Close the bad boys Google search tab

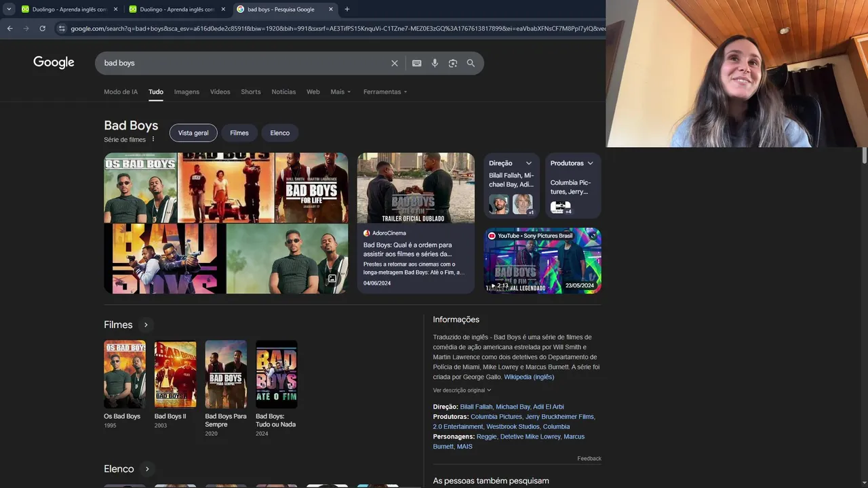pos(331,9)
